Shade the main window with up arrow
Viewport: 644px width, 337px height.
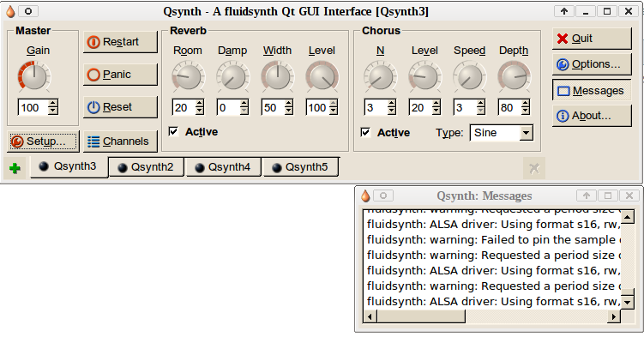point(564,11)
